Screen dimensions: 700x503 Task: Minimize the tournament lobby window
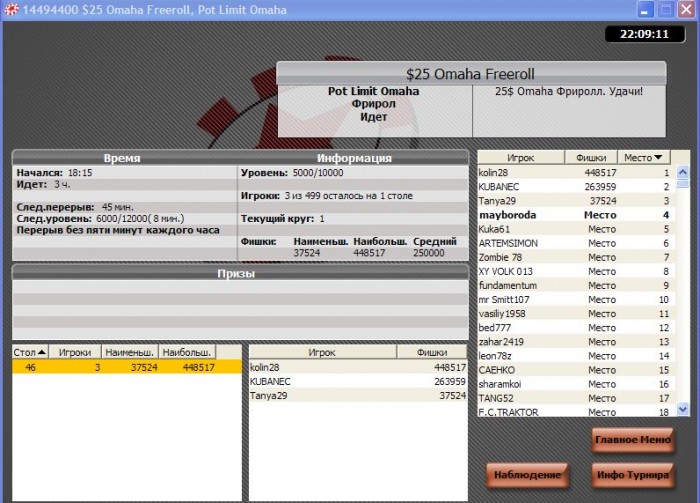(x=644, y=10)
